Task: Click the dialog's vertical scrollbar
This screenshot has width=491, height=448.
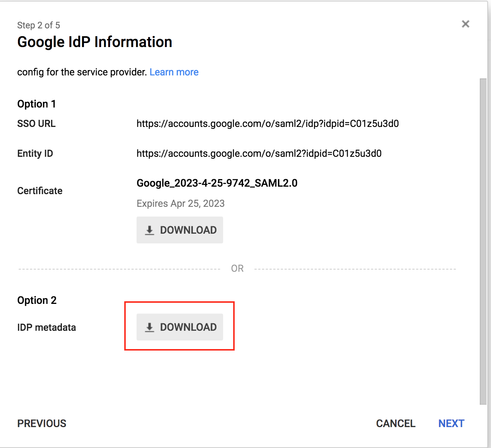Action: [x=483, y=239]
